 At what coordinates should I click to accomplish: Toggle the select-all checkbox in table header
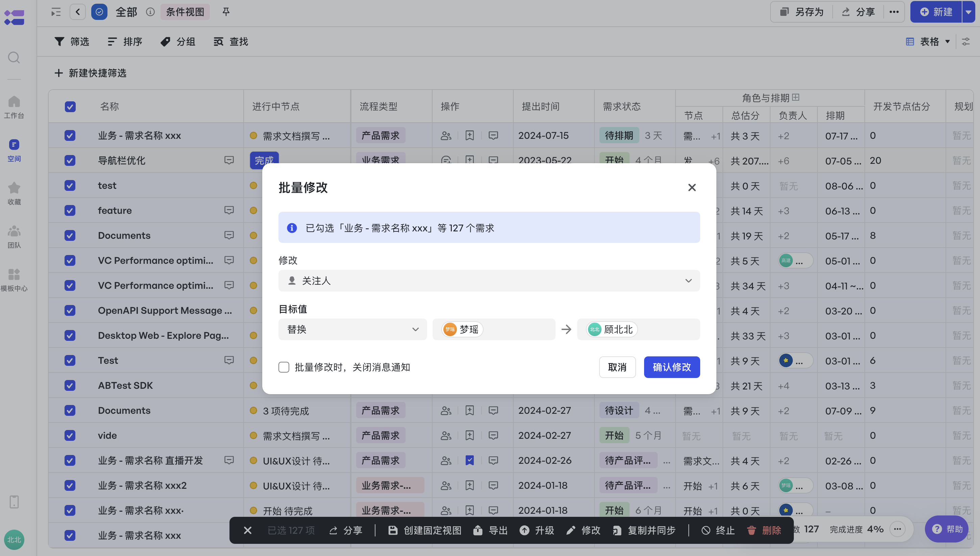point(70,106)
